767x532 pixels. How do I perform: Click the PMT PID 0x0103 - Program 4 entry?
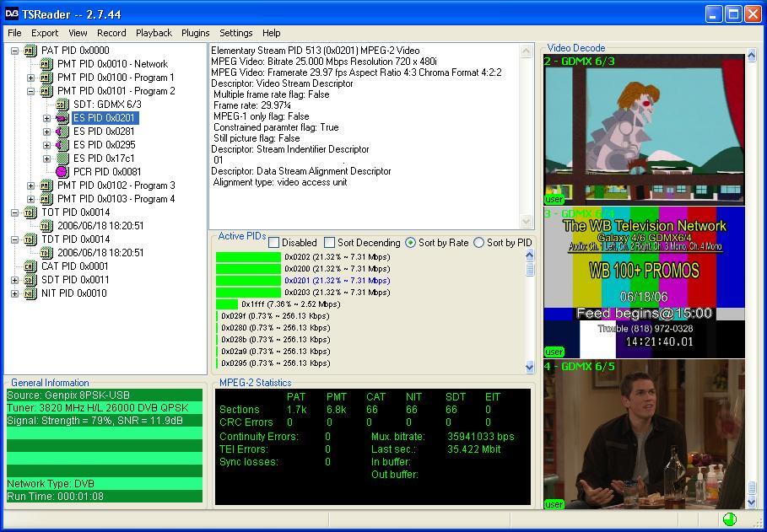coord(116,199)
